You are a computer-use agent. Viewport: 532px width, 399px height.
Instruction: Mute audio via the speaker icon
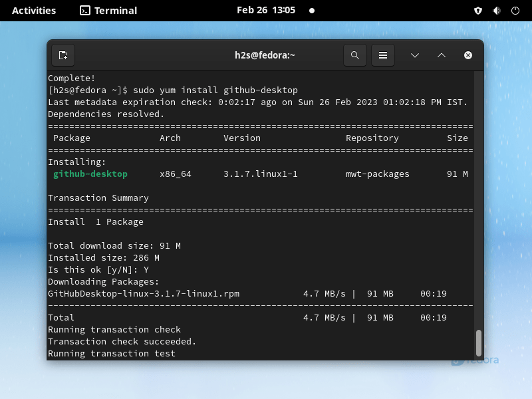[x=497, y=10]
